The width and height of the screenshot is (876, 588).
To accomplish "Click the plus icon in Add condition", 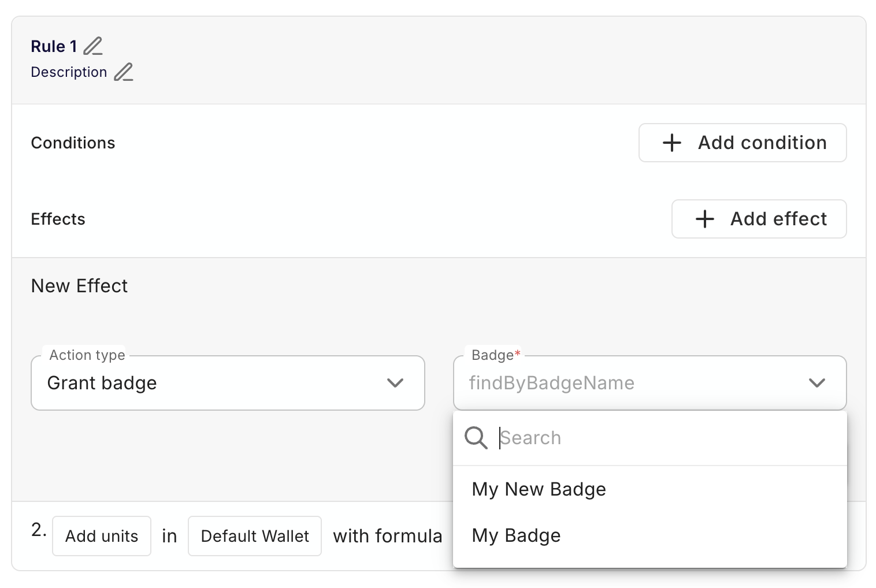I will 671,143.
